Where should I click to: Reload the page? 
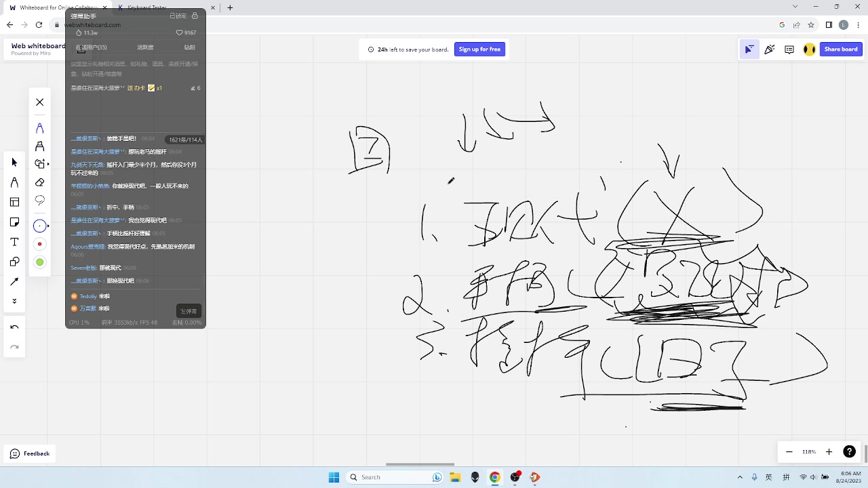pyautogui.click(x=39, y=25)
